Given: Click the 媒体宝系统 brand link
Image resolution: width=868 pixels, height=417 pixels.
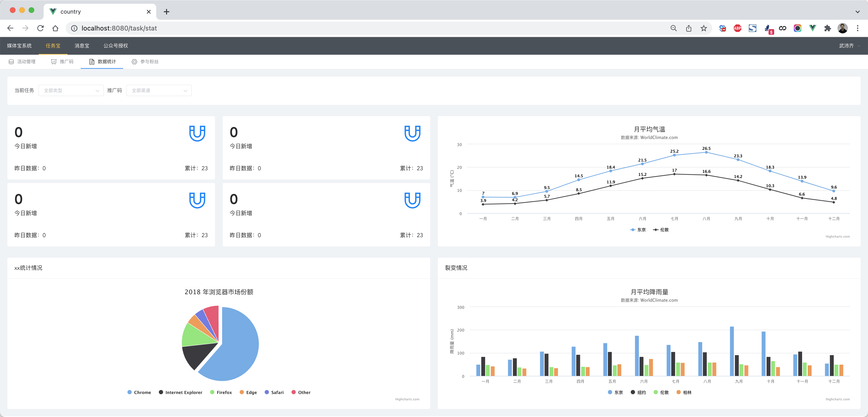Looking at the screenshot, I should pyautogui.click(x=19, y=46).
